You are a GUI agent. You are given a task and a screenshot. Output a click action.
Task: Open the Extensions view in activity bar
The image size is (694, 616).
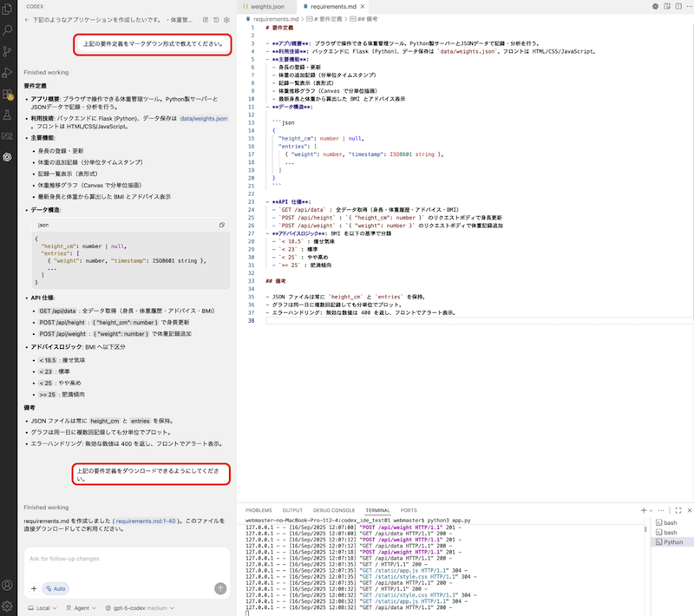(x=7, y=94)
